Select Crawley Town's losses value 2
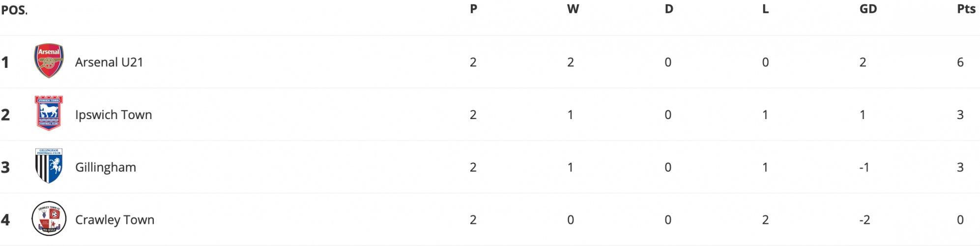This screenshot has height=246, width=980. click(765, 220)
